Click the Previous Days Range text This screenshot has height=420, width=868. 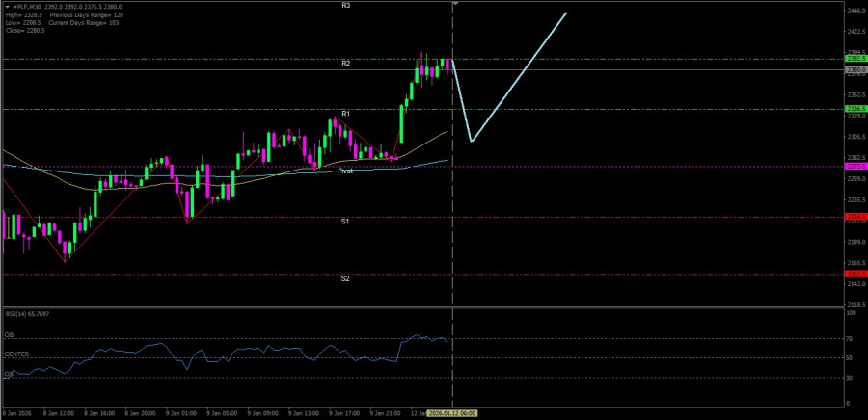coord(76,15)
